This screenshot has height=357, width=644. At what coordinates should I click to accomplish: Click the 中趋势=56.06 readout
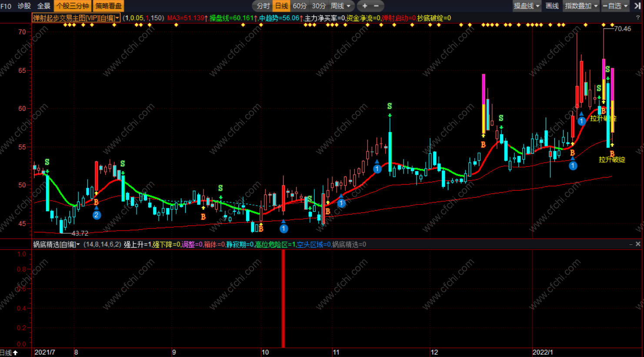[x=281, y=18]
